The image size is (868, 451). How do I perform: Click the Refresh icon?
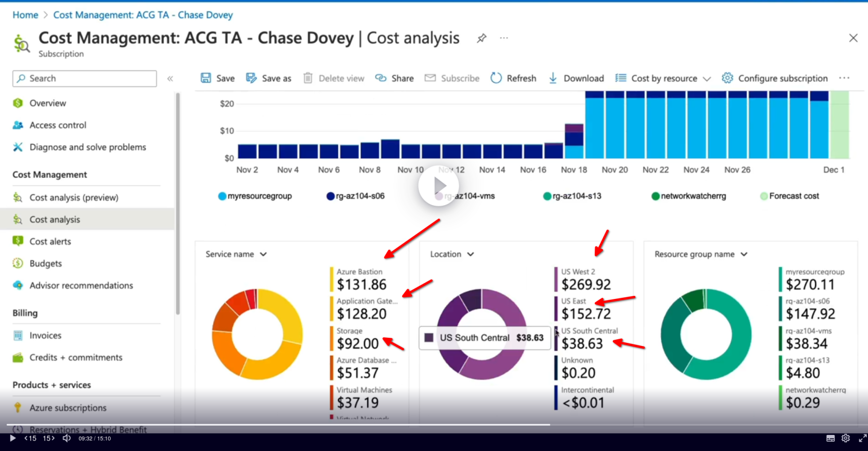(x=496, y=78)
